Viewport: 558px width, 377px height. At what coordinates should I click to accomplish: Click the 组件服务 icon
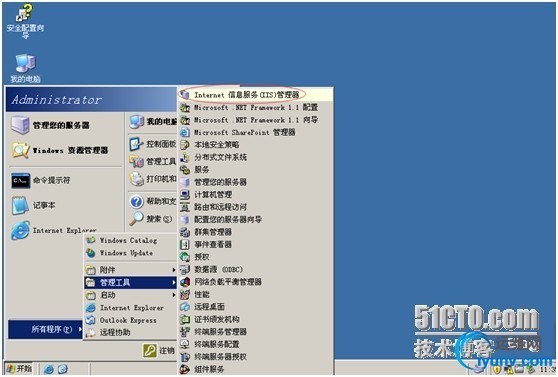coord(184,369)
